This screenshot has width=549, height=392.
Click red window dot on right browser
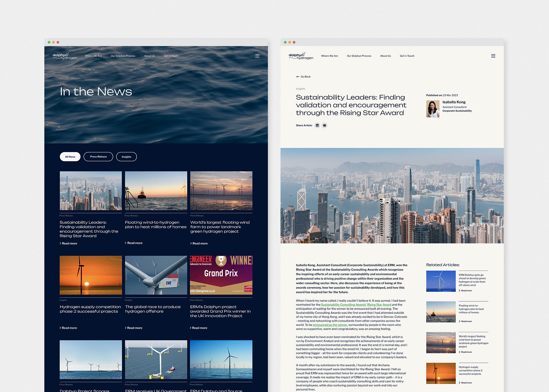click(x=294, y=42)
